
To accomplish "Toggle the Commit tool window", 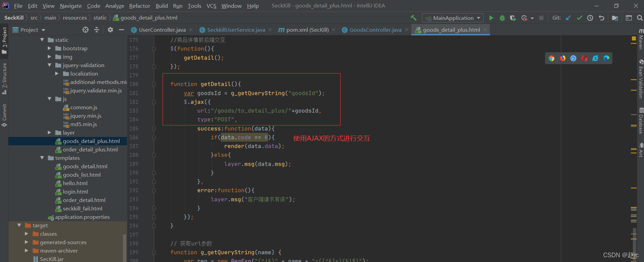I will 4,115.
